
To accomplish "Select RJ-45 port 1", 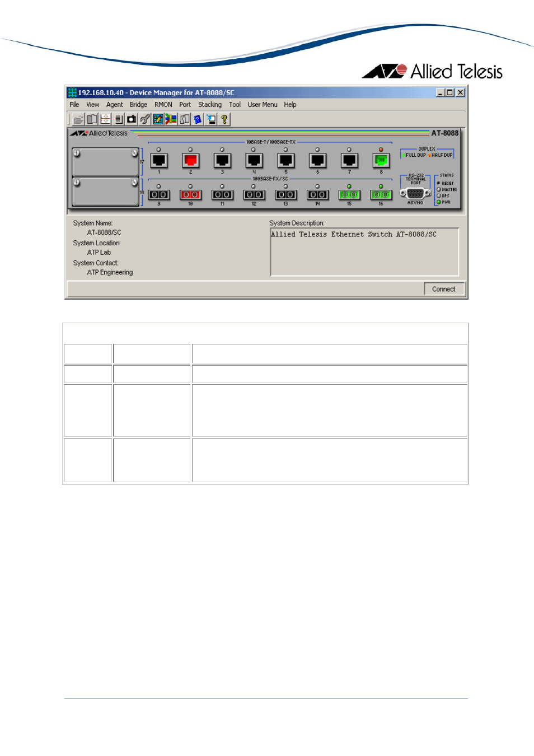I will (159, 161).
